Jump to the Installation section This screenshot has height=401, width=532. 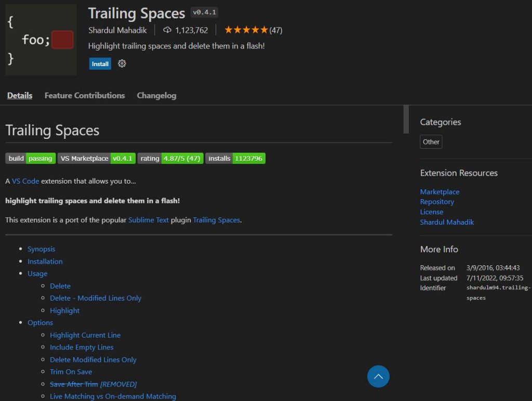pyautogui.click(x=45, y=261)
